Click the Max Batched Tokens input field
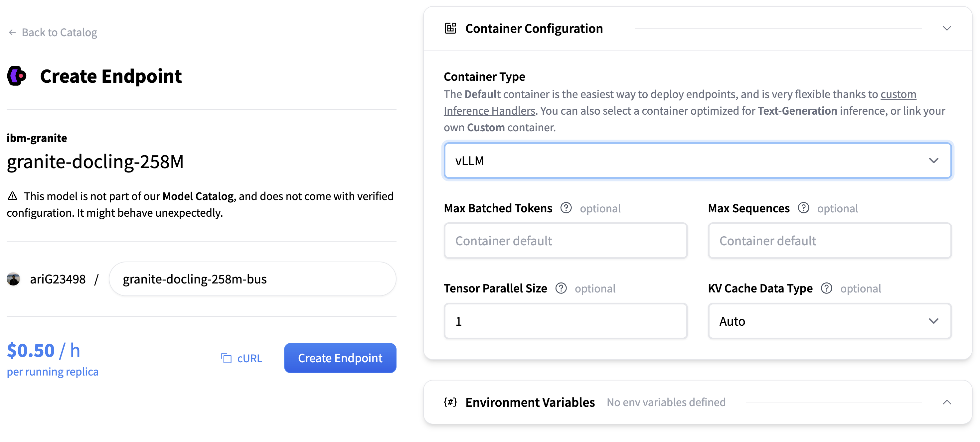The height and width of the screenshot is (442, 980). (565, 241)
